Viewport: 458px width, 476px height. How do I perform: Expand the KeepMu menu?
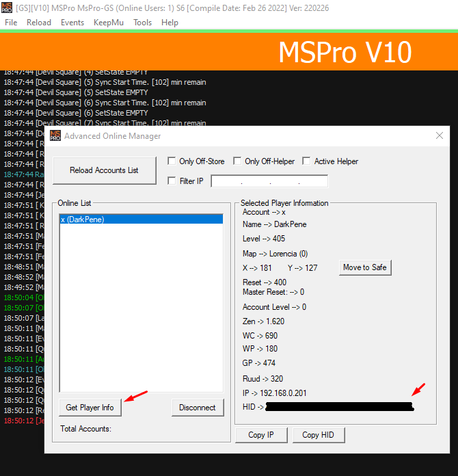click(x=109, y=23)
